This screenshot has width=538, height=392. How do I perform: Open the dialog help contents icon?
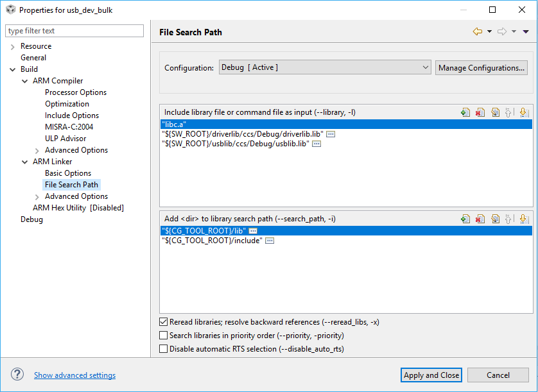[17, 375]
